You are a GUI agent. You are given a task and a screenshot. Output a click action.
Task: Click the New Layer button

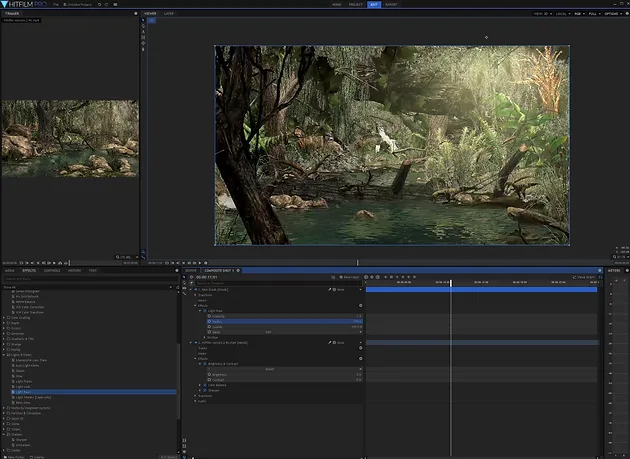[x=349, y=277]
